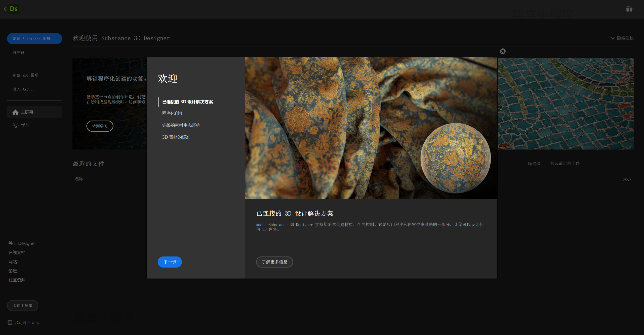Tick the 启动时不显示 checkbox
644x335 pixels.
(x=10, y=323)
